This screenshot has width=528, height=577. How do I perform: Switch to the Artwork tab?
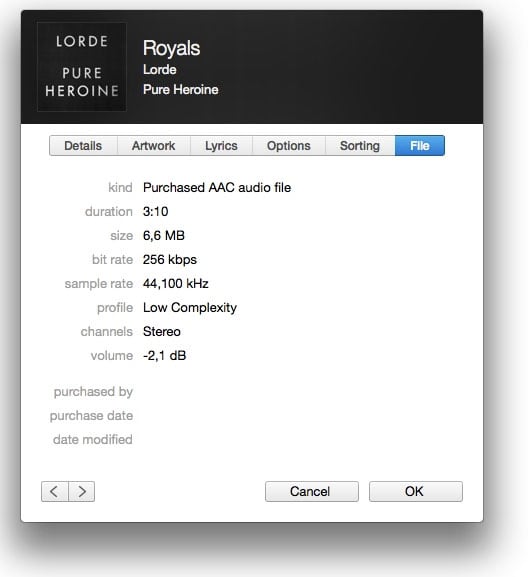pyautogui.click(x=153, y=146)
